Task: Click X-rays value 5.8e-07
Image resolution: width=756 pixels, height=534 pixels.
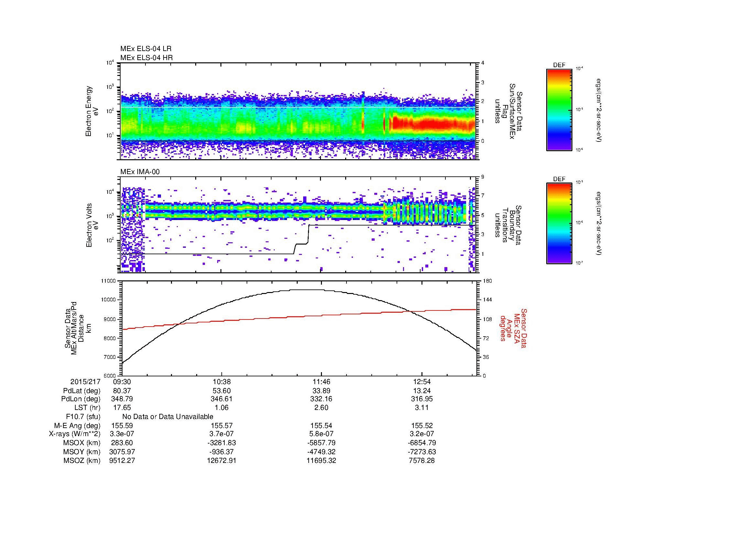Action: pyautogui.click(x=321, y=434)
